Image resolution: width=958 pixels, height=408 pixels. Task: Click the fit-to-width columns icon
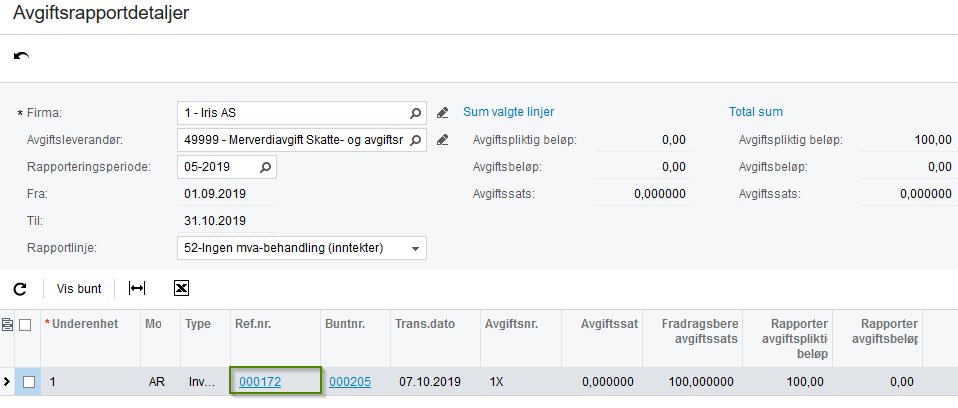coord(137,288)
